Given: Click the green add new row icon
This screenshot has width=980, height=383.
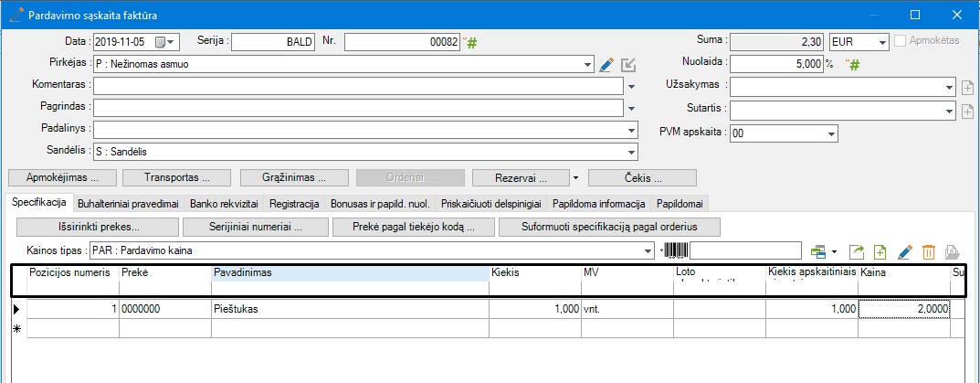Looking at the screenshot, I should coord(880,251).
